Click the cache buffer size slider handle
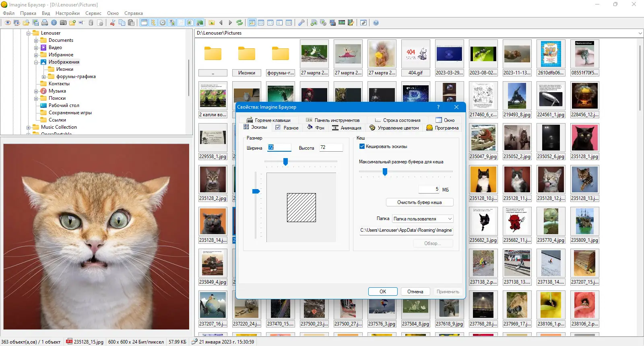This screenshot has width=644, height=346. pyautogui.click(x=385, y=172)
